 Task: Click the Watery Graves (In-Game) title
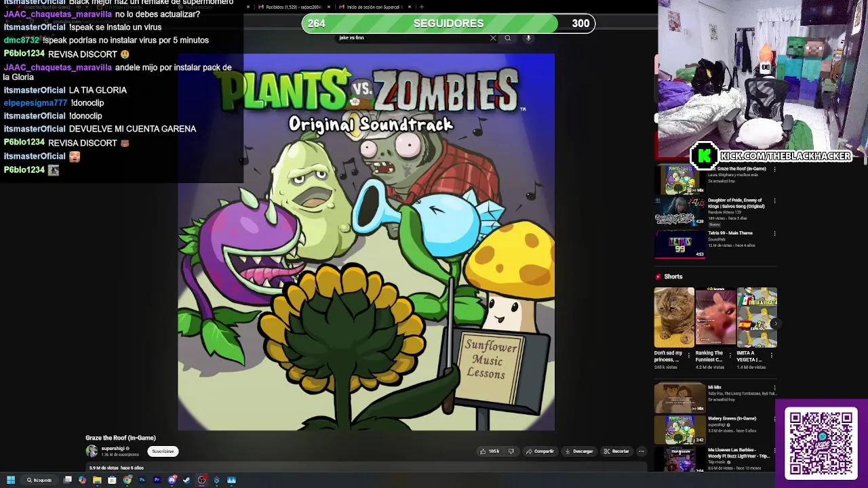point(732,419)
